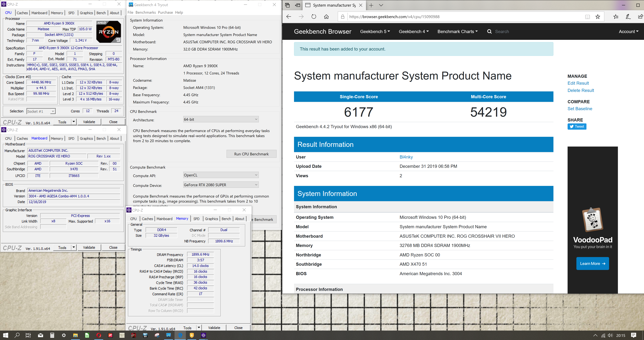644x340 pixels.
Task: Click the Set Baseline link
Action: click(x=580, y=109)
